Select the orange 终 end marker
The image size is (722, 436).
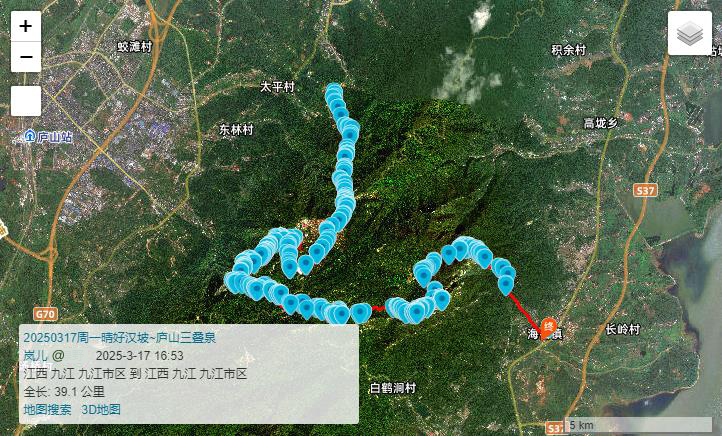click(548, 329)
